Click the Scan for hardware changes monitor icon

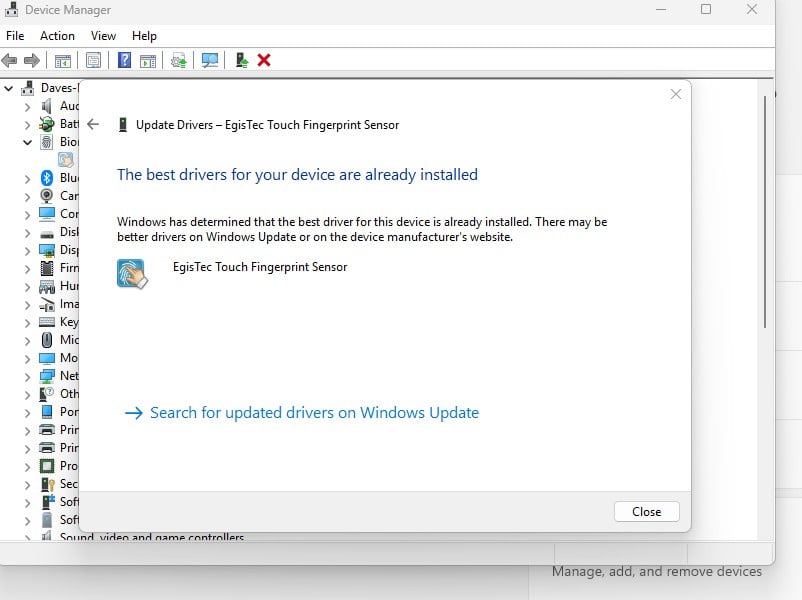tap(210, 60)
